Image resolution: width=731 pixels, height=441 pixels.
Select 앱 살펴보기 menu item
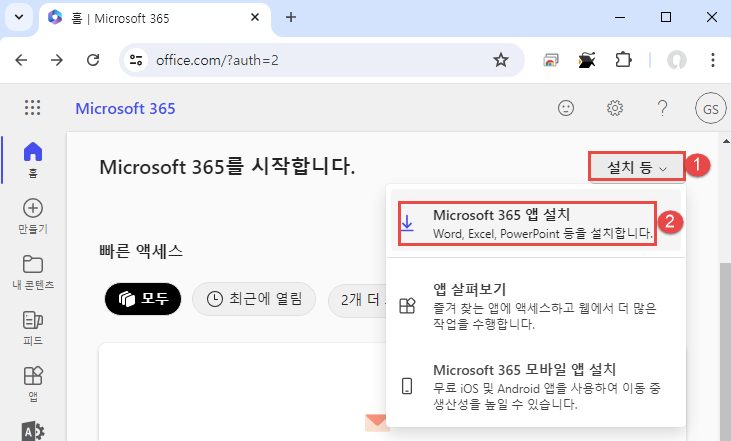536,305
